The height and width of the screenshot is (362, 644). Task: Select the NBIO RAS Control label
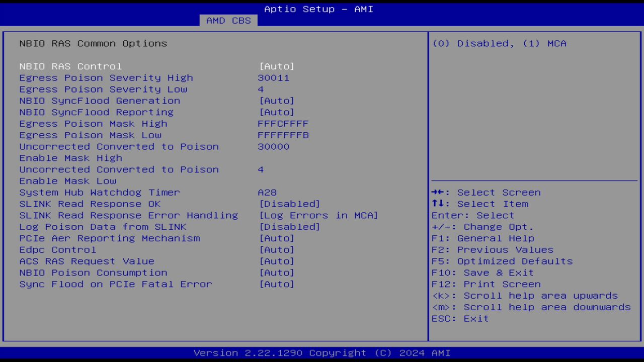pos(70,66)
